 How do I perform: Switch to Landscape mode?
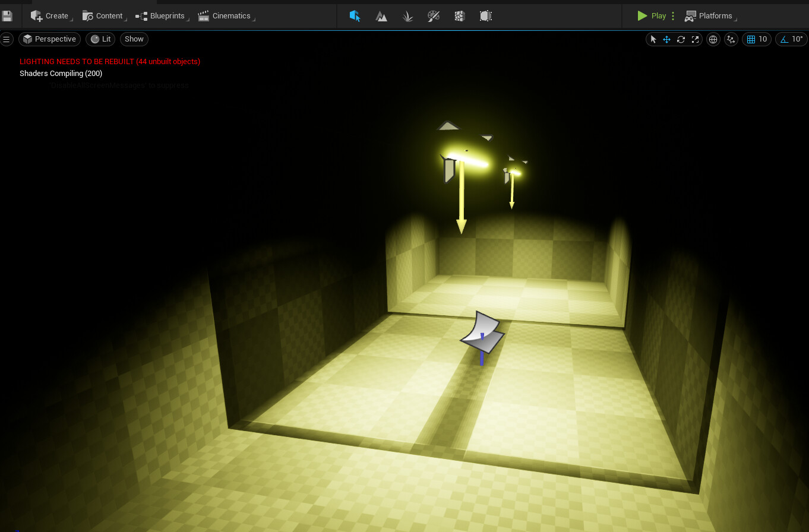[x=381, y=16]
